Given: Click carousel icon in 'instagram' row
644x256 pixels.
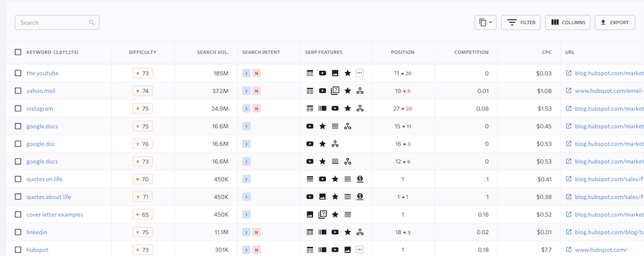Looking at the screenshot, I should coord(323,109).
